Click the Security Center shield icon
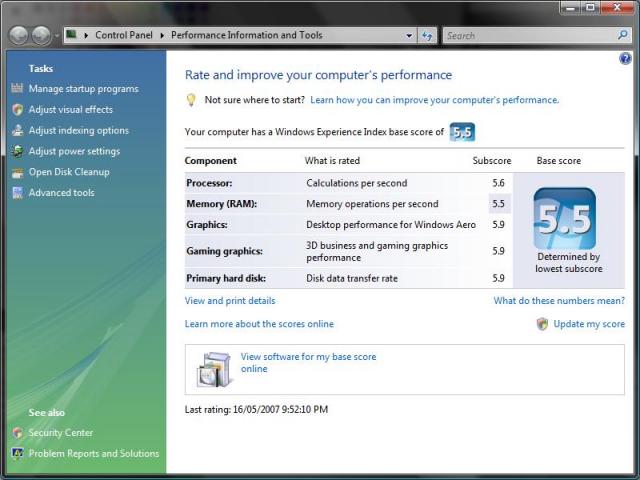Image resolution: width=640 pixels, height=480 pixels. [17, 433]
